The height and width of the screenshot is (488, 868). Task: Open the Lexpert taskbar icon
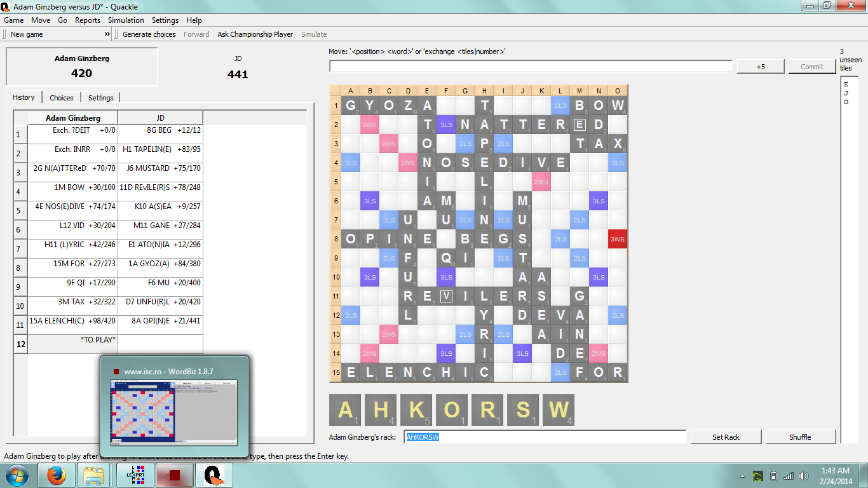135,475
